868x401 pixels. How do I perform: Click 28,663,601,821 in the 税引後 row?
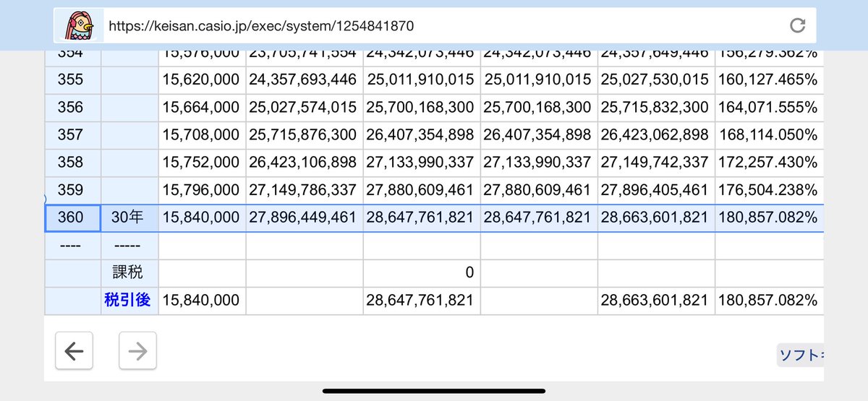[x=655, y=301]
